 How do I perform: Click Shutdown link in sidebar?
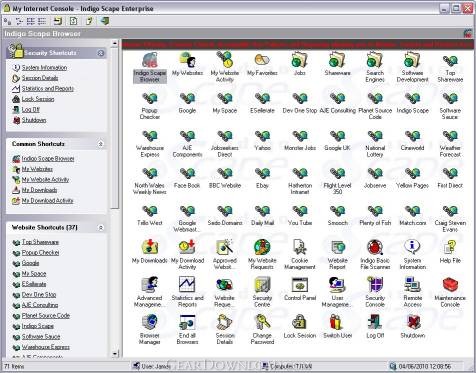coord(34,120)
